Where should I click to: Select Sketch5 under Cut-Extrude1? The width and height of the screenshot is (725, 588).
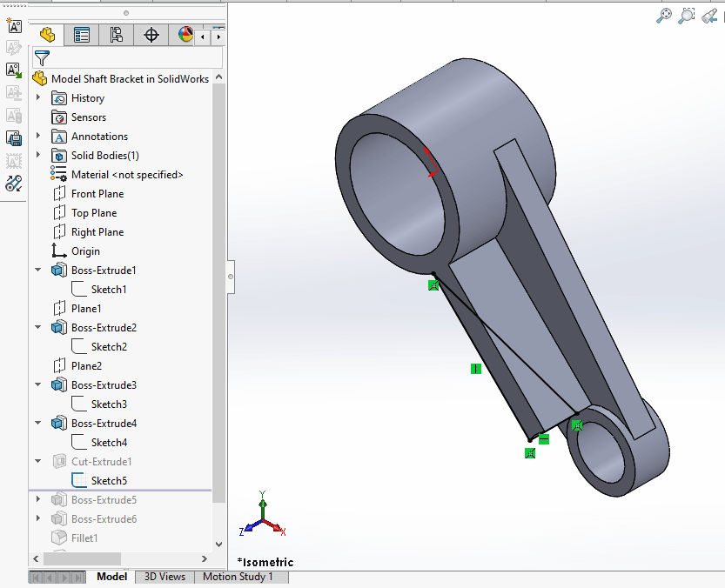[100, 480]
